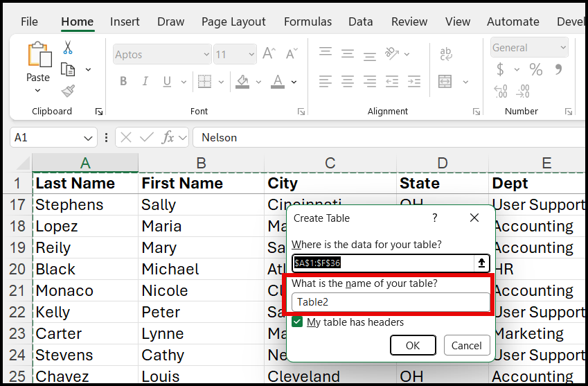The height and width of the screenshot is (386, 588).
Task: Apply cell borders icon
Action: point(204,81)
